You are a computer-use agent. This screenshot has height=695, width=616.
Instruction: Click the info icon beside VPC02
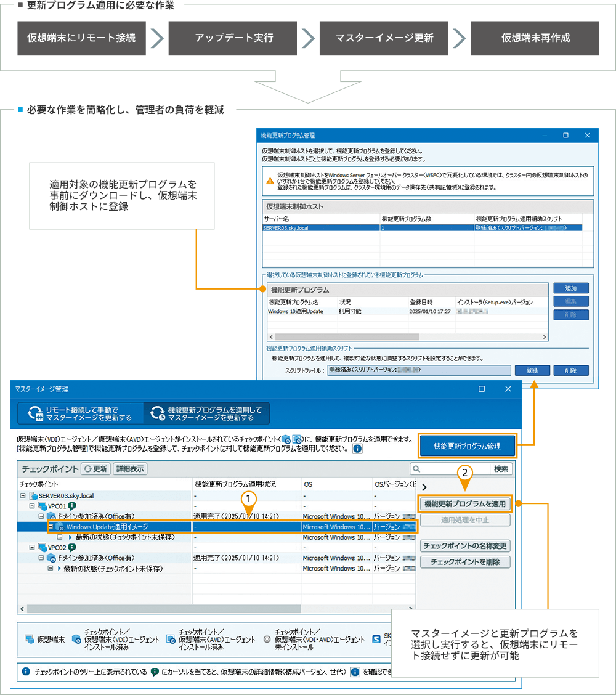tap(72, 547)
